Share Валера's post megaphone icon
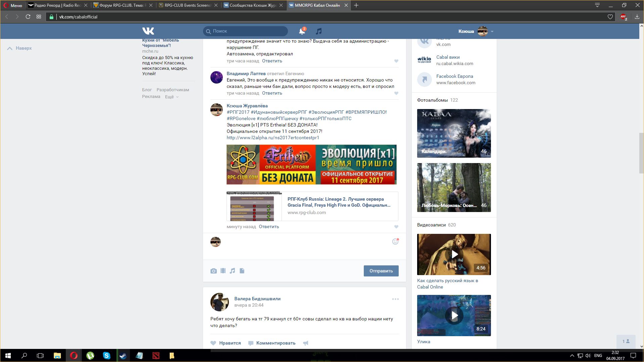The height and width of the screenshot is (362, 644). pyautogui.click(x=305, y=343)
